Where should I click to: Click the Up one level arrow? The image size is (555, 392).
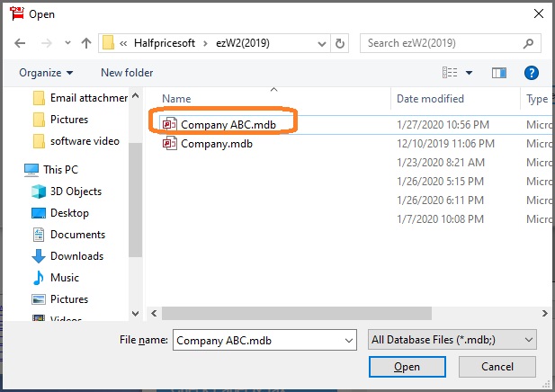click(x=86, y=43)
